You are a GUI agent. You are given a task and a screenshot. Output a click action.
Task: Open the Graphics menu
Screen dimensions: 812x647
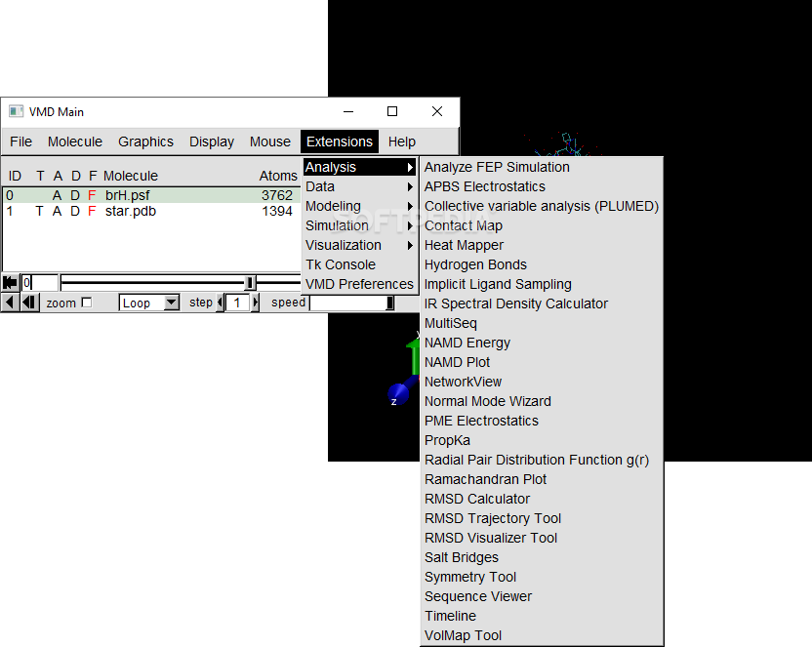[145, 142]
